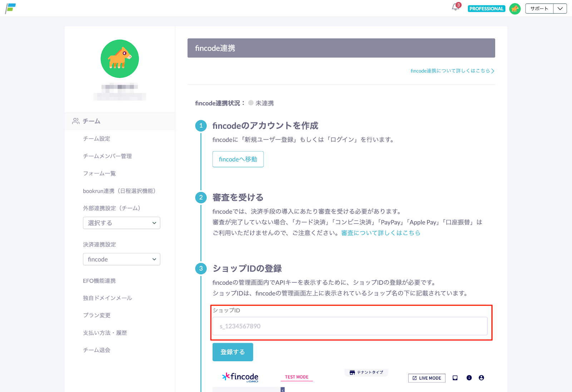Screen dimensions: 572x392
Task: Click the 決済連携設定 label
Action: (x=99, y=245)
